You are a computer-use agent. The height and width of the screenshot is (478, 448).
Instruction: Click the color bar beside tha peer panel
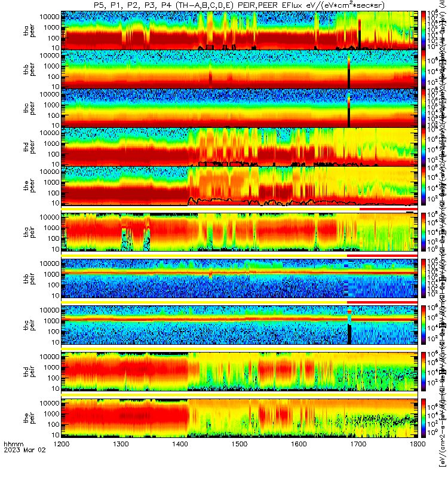tap(424, 30)
